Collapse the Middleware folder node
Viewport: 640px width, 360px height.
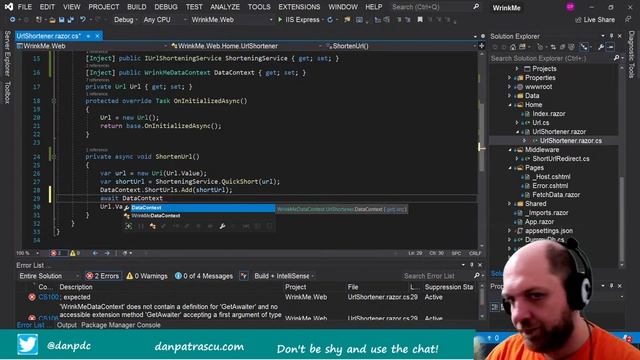click(x=509, y=150)
